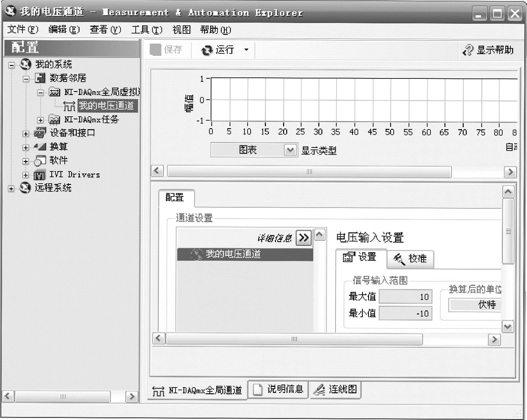Click the IVI Drivers icon

[x=40, y=175]
